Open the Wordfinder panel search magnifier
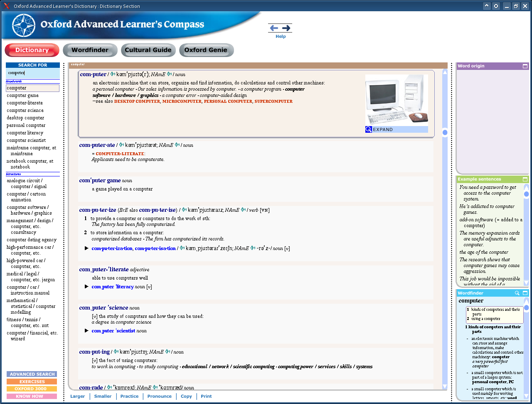This screenshot has width=532, height=404. pyautogui.click(x=517, y=293)
